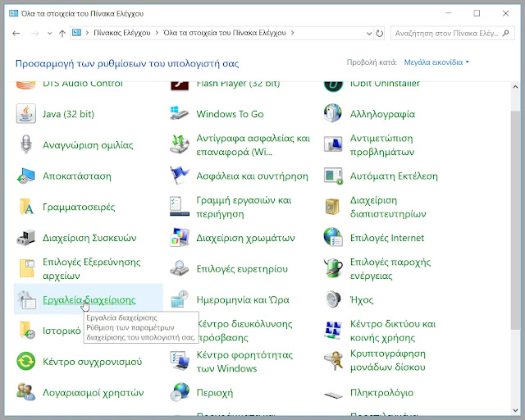
Task: Open the Αναγνώριση ομιλίας microphone icon
Action: click(26, 144)
